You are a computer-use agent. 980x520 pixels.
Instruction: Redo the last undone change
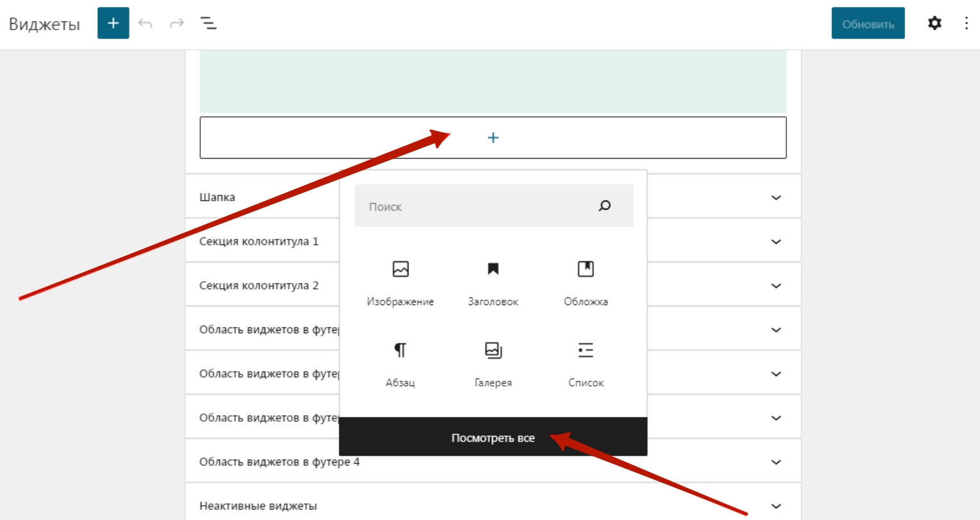point(176,24)
